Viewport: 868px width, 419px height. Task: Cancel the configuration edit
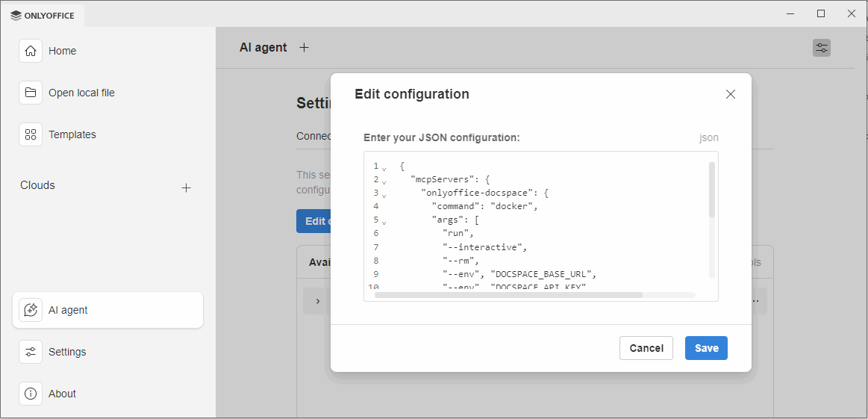646,348
